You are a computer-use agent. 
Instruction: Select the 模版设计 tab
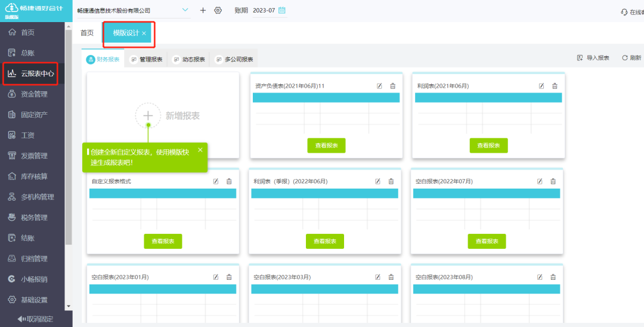(x=126, y=33)
